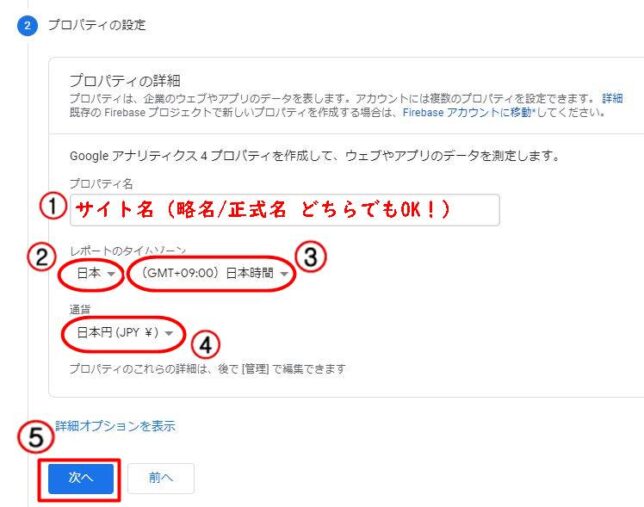Viewport: 644px width, 507px height.
Task: Click the 詳細 link after property description
Action: click(x=612, y=99)
